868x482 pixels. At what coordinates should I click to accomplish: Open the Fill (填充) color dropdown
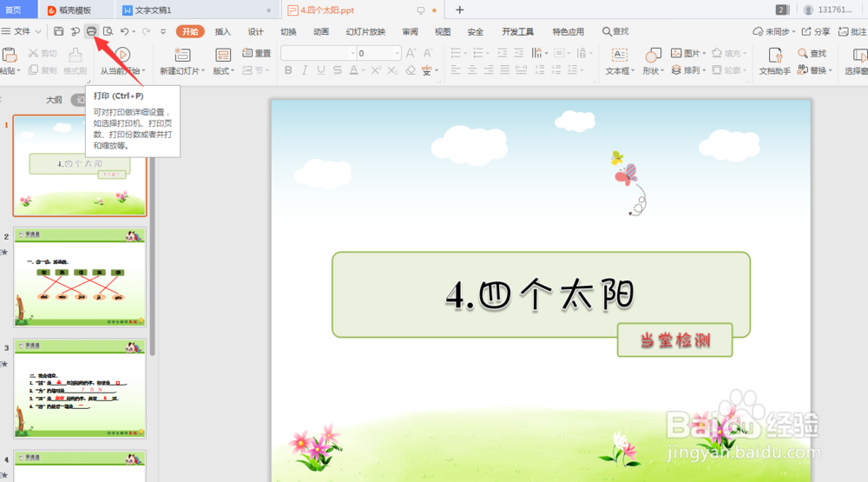click(x=728, y=53)
